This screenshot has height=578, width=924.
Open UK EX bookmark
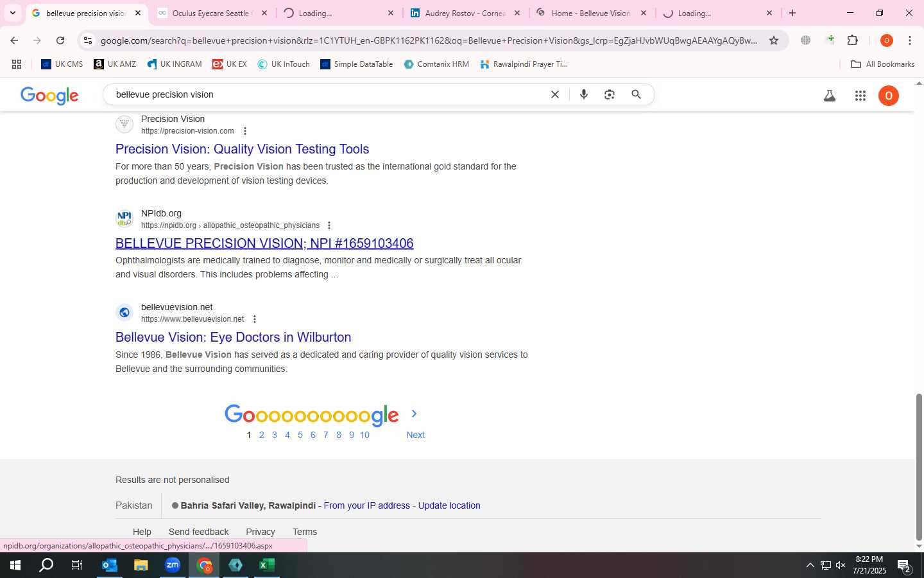[x=230, y=64]
